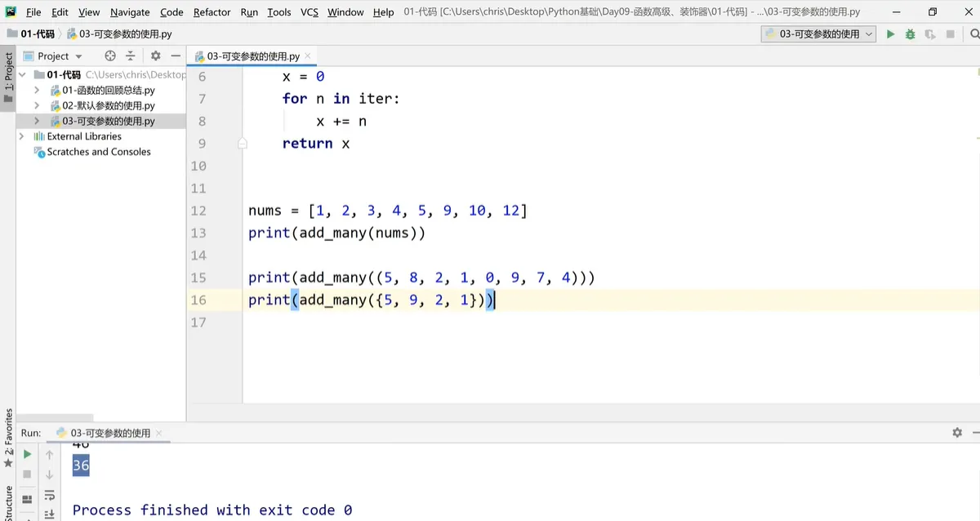
Task: Click the highlighted output 36 in console
Action: (x=81, y=466)
